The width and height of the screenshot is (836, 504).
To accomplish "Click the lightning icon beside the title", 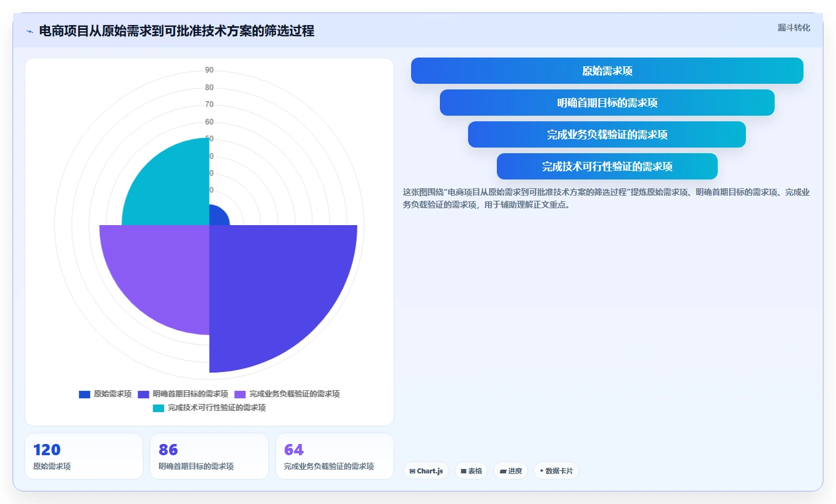I will pos(29,31).
